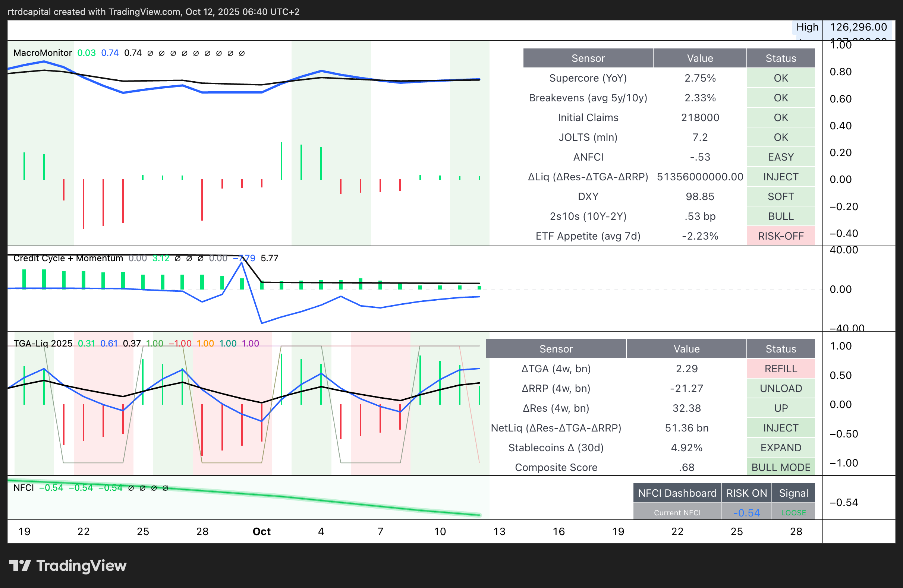Click the RISK-OFF status cell for ETF Appetite
The width and height of the screenshot is (903, 588).
point(780,236)
